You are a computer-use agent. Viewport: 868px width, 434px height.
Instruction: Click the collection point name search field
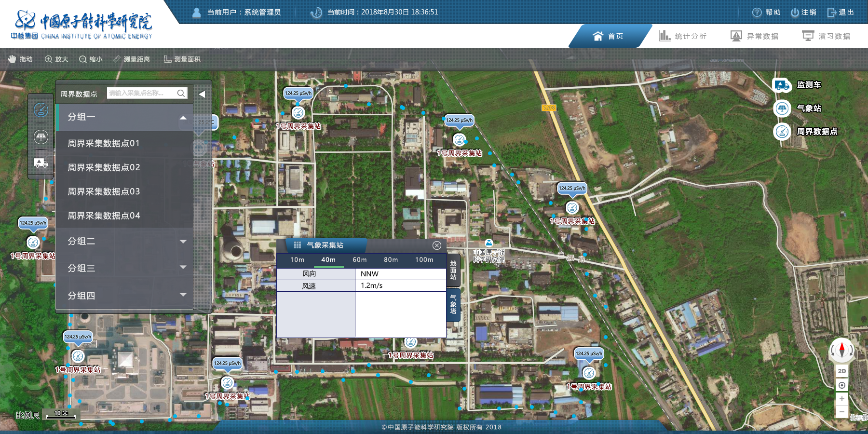coord(141,93)
